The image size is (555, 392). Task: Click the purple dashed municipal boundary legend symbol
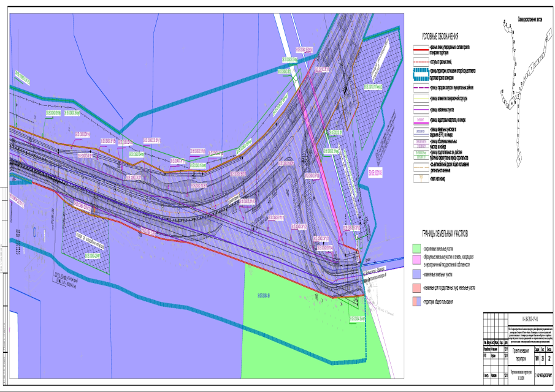coord(421,87)
